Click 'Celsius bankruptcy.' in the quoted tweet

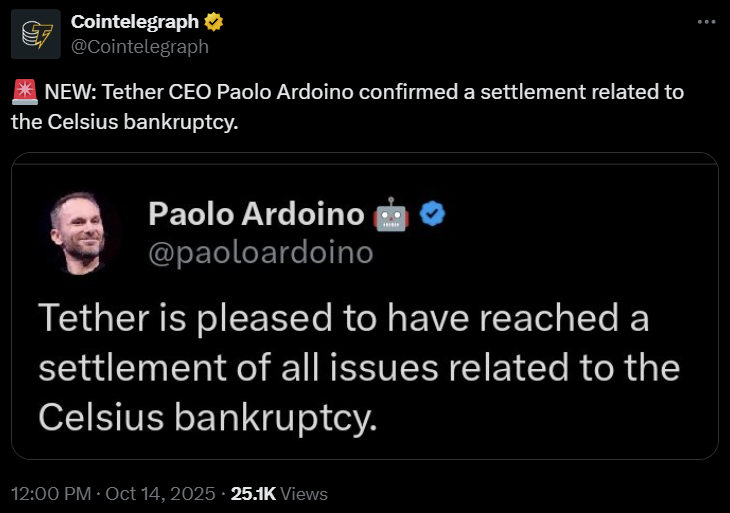click(x=208, y=414)
